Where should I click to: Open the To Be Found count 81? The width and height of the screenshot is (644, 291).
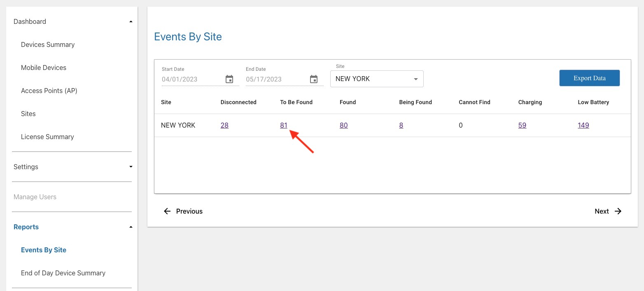click(284, 125)
